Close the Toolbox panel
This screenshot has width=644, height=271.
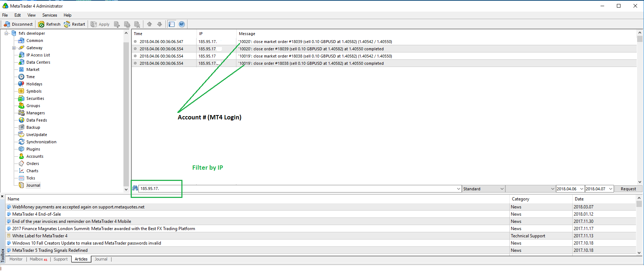coord(2,196)
